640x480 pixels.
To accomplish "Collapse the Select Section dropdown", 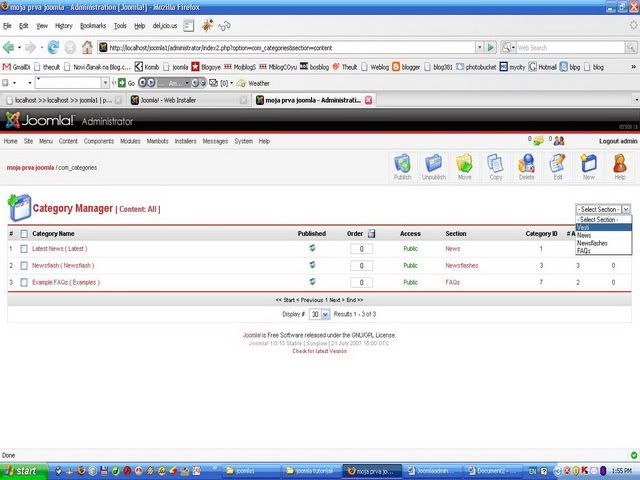I will (626, 209).
